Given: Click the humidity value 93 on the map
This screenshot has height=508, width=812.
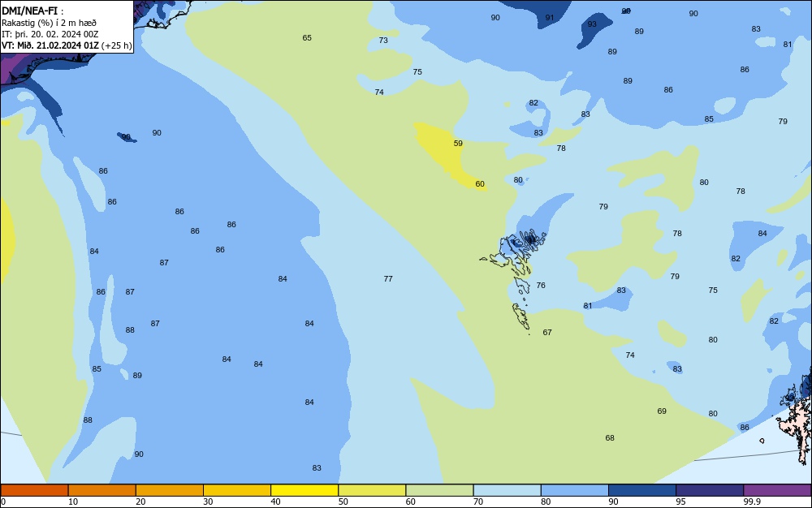Looking at the screenshot, I should tap(592, 24).
